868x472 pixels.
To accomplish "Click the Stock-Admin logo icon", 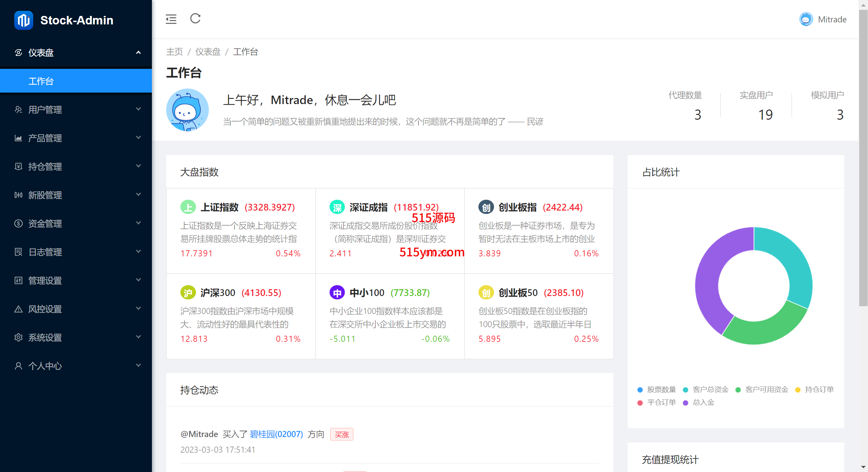I will [24, 20].
